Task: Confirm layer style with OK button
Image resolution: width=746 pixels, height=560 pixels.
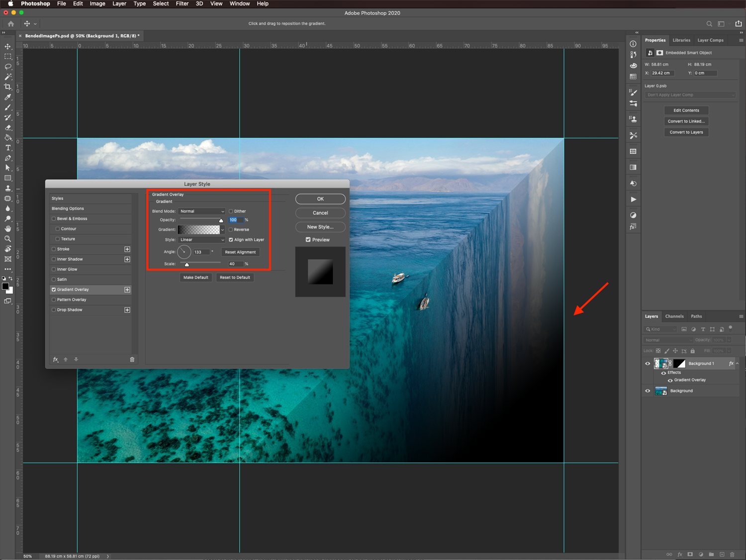Action: 320,199
